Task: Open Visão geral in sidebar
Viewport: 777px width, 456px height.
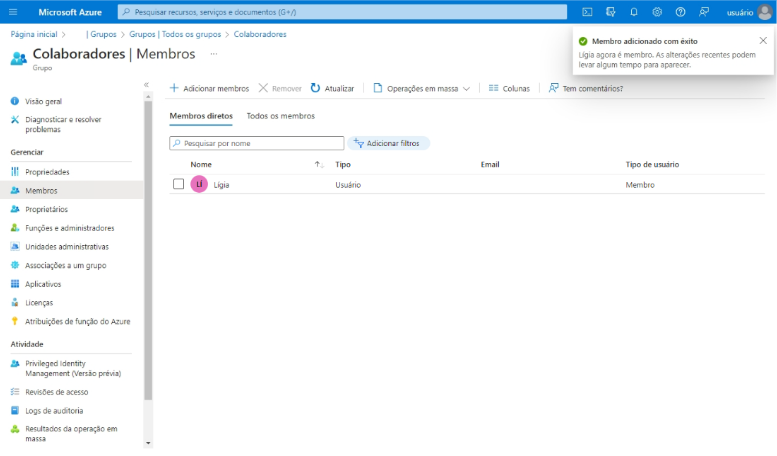Action: [x=44, y=101]
